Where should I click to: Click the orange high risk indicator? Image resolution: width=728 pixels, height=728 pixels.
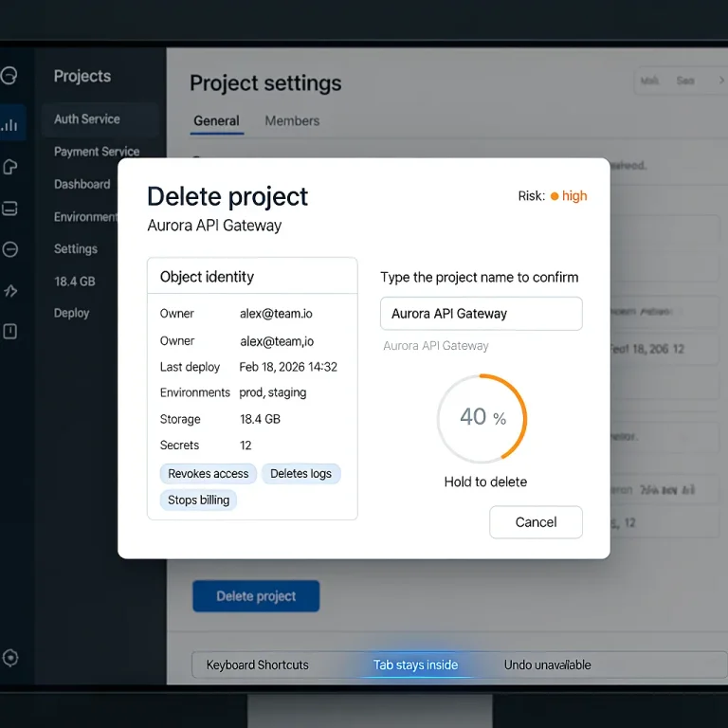[x=569, y=196]
